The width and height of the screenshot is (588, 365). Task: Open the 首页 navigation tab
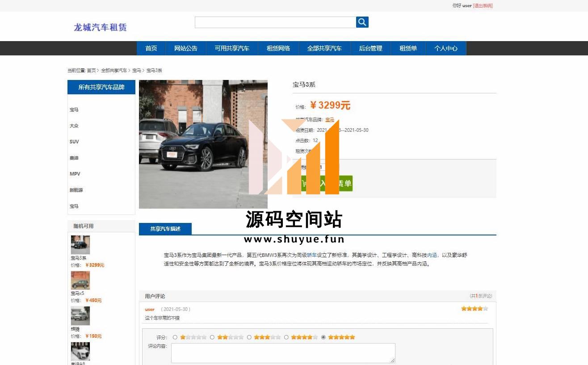(151, 48)
